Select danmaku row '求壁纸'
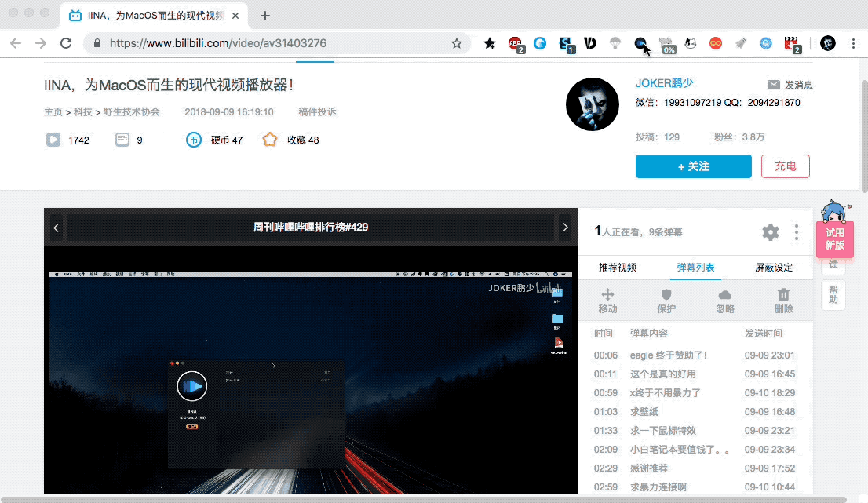The height and width of the screenshot is (503, 868). pos(695,412)
